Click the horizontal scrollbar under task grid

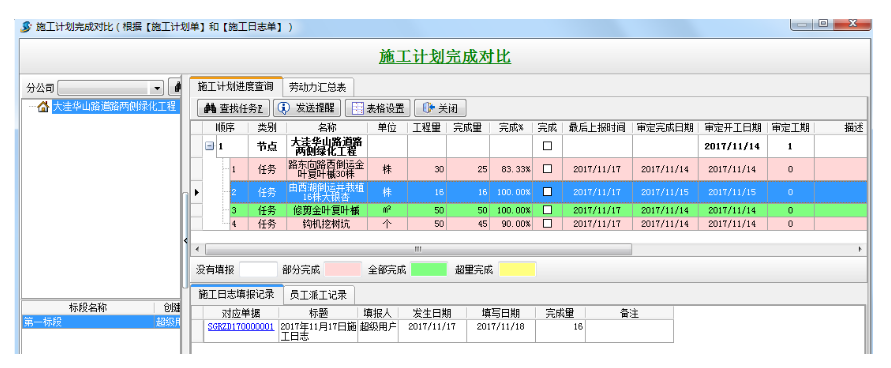(x=418, y=249)
